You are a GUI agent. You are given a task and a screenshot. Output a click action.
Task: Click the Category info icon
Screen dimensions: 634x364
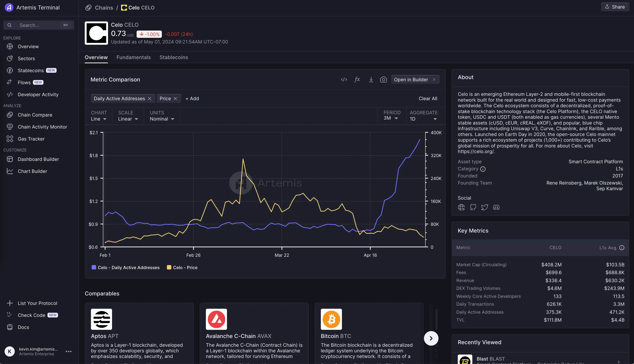coord(483,169)
